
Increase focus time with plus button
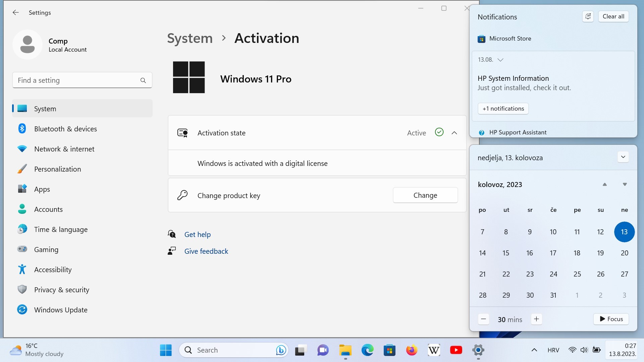[x=536, y=319]
